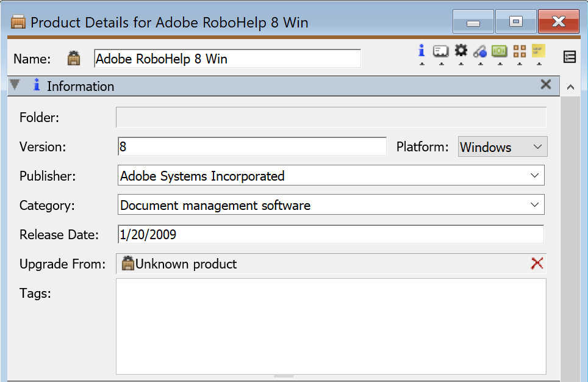Click the license card icon in toolbar
Viewport: 588px width, 382px height.
pyautogui.click(x=441, y=51)
